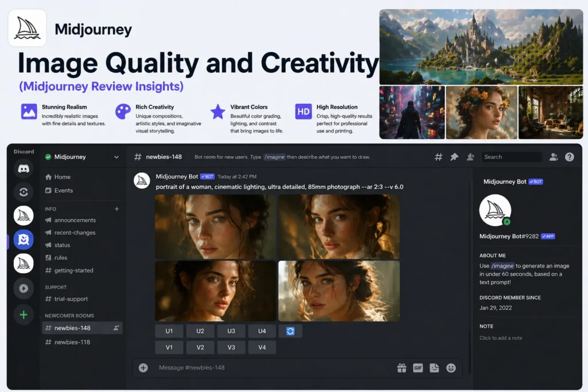Viewport: 588px width, 392px height.
Task: Open the bottom-left generated portrait image
Action: [x=216, y=291]
